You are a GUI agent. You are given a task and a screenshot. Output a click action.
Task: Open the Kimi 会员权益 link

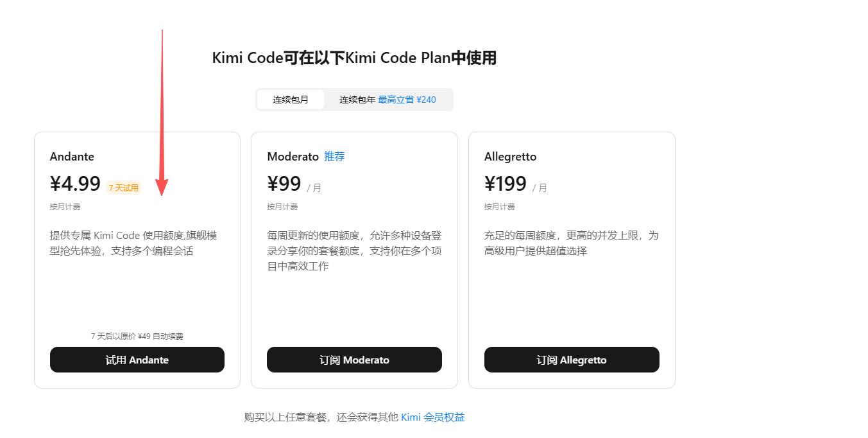tap(432, 417)
